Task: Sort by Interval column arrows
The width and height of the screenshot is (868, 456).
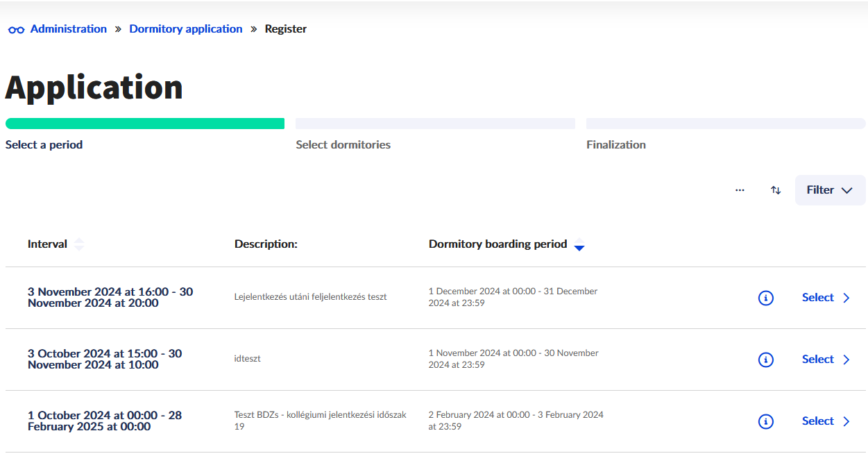Action: [x=79, y=244]
